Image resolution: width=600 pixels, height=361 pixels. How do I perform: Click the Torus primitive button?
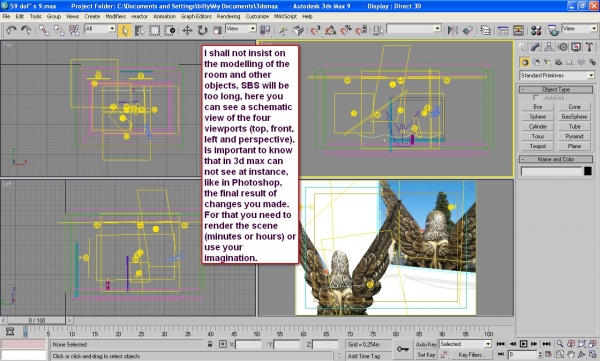tap(538, 136)
